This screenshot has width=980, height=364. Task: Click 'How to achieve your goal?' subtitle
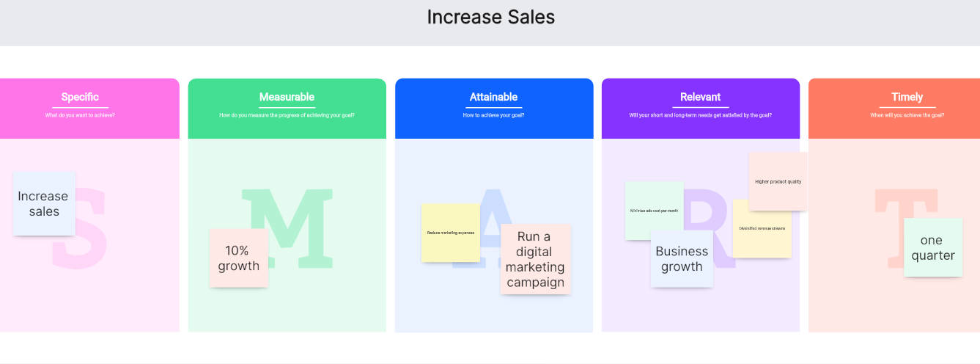[493, 115]
